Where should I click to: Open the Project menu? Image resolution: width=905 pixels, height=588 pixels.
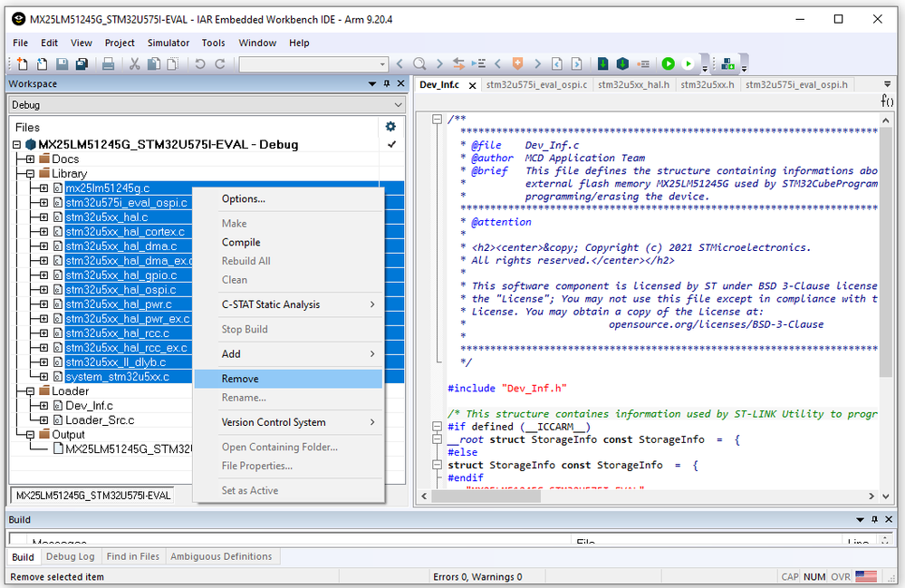coord(120,43)
